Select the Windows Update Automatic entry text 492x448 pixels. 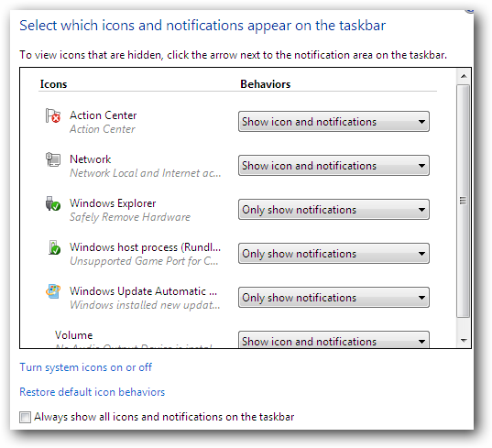pos(143,291)
